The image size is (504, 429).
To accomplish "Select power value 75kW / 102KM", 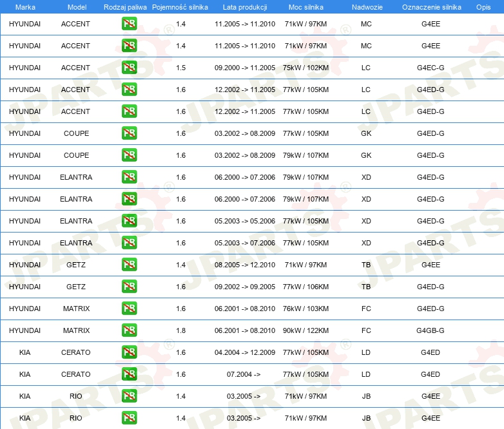I will coord(305,68).
